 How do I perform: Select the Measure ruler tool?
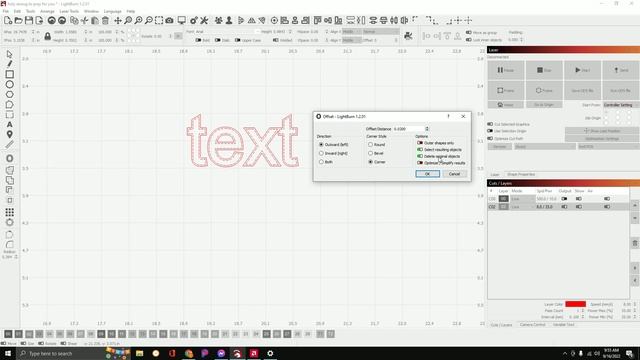[x=9, y=144]
